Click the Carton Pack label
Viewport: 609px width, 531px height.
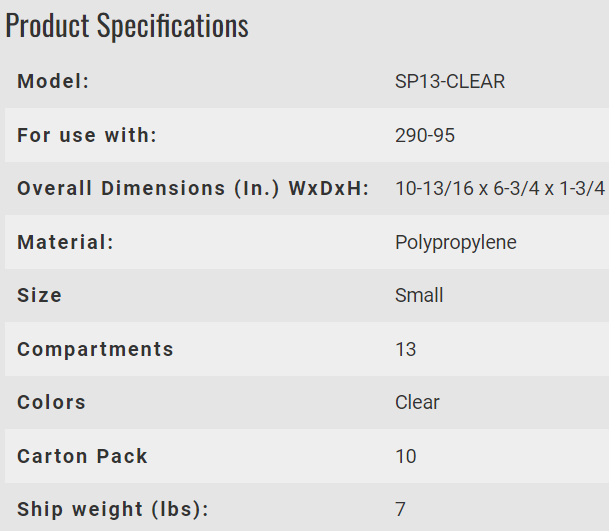click(x=82, y=456)
